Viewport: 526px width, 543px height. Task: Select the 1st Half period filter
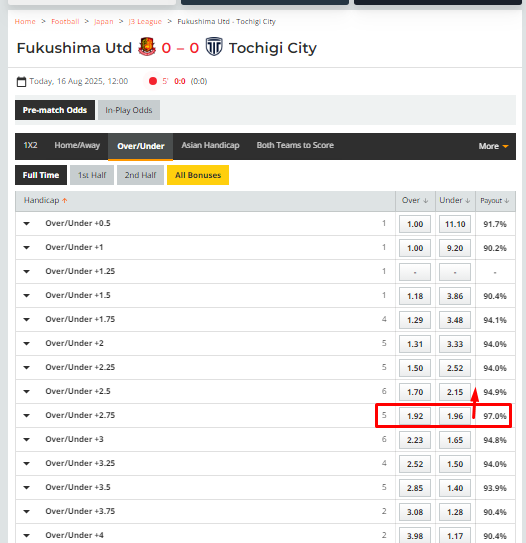coord(92,175)
